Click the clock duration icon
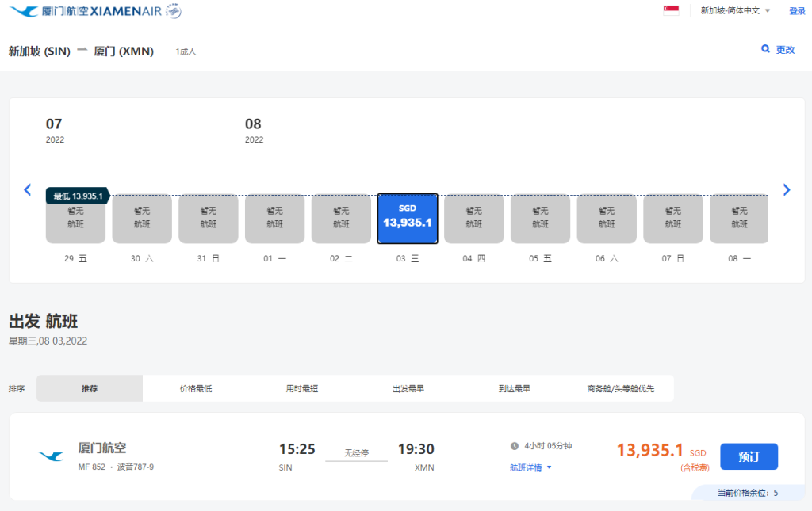Image resolution: width=812 pixels, height=511 pixels. click(x=514, y=446)
